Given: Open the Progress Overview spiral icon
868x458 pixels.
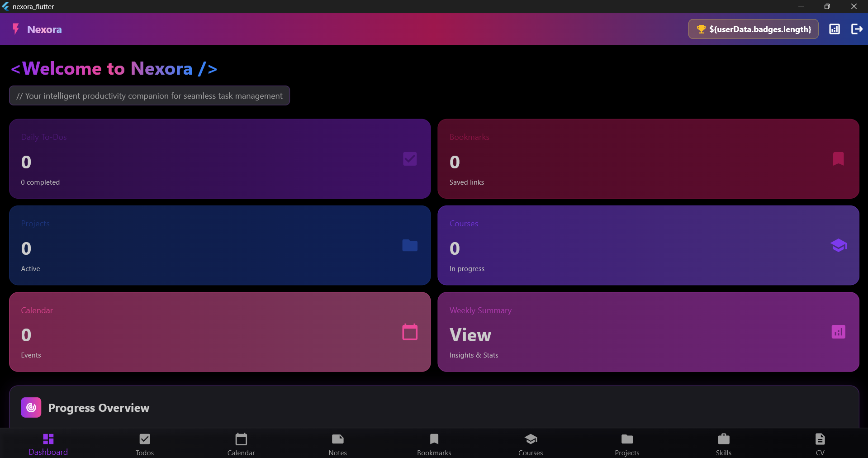Looking at the screenshot, I should coord(31,408).
